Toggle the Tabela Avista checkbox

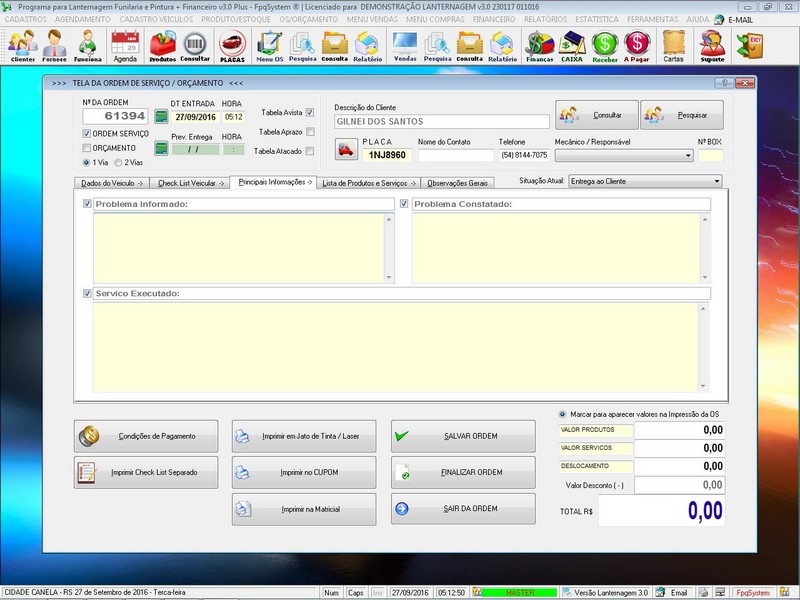coord(310,113)
